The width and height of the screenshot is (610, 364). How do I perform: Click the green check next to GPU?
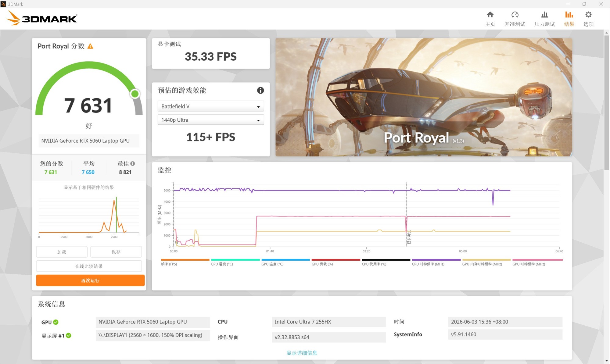click(x=56, y=322)
